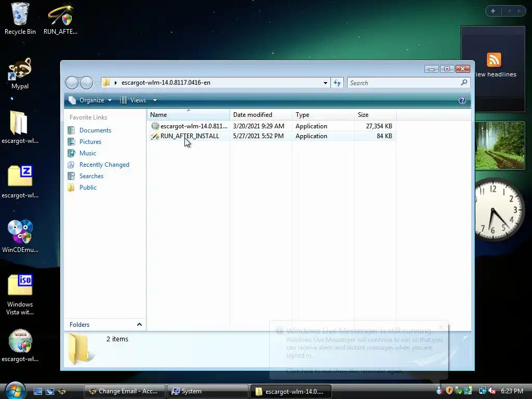Image resolution: width=532 pixels, height=399 pixels.
Task: Click the 5/27/2021 5:52 PM date cell
Action: pos(258,136)
